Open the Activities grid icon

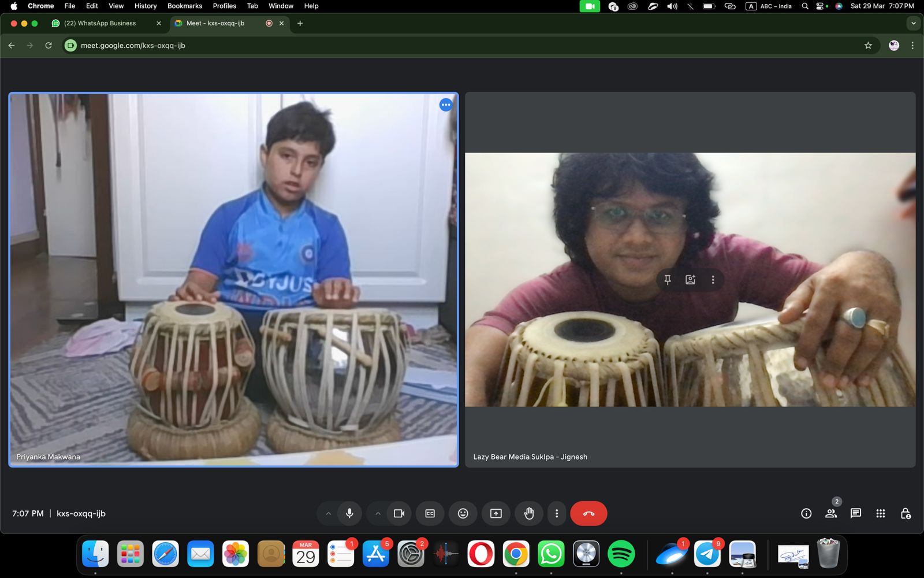(881, 513)
